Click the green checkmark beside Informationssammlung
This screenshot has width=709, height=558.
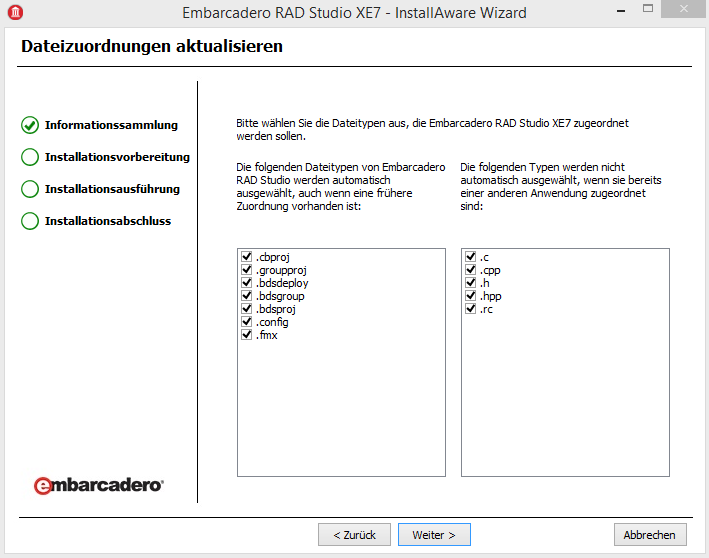(x=30, y=125)
